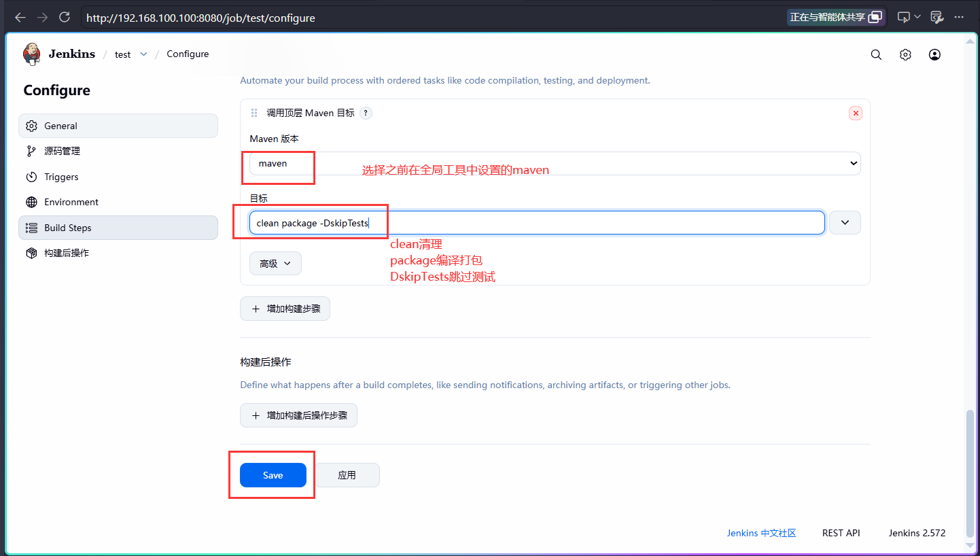The width and height of the screenshot is (980, 556).
Task: Click the browser more options ellipsis
Action: tap(960, 18)
